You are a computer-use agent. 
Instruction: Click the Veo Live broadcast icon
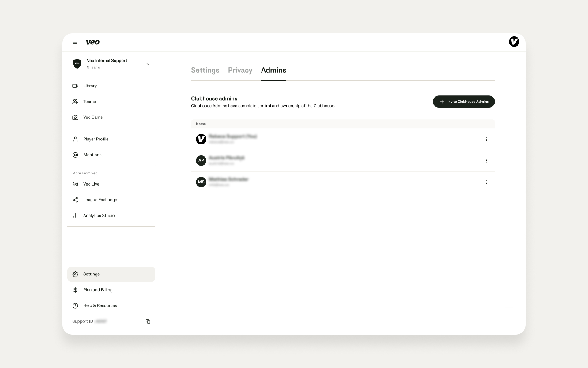click(x=75, y=184)
